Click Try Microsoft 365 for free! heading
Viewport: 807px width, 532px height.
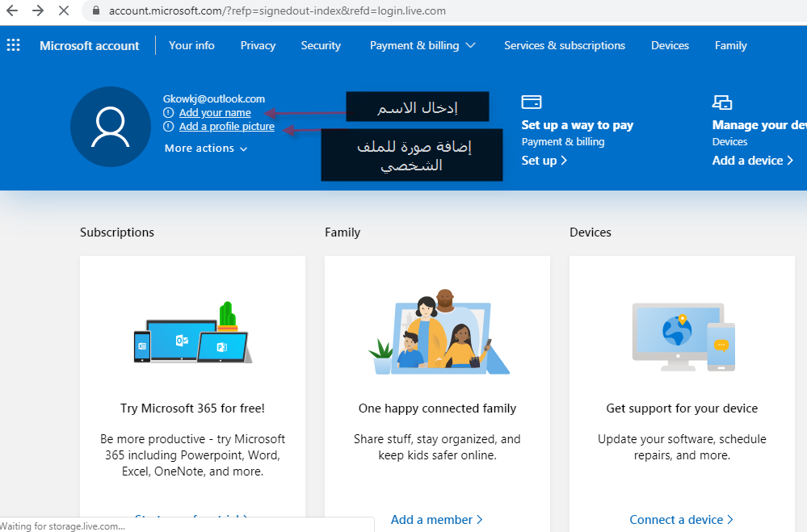(x=192, y=408)
